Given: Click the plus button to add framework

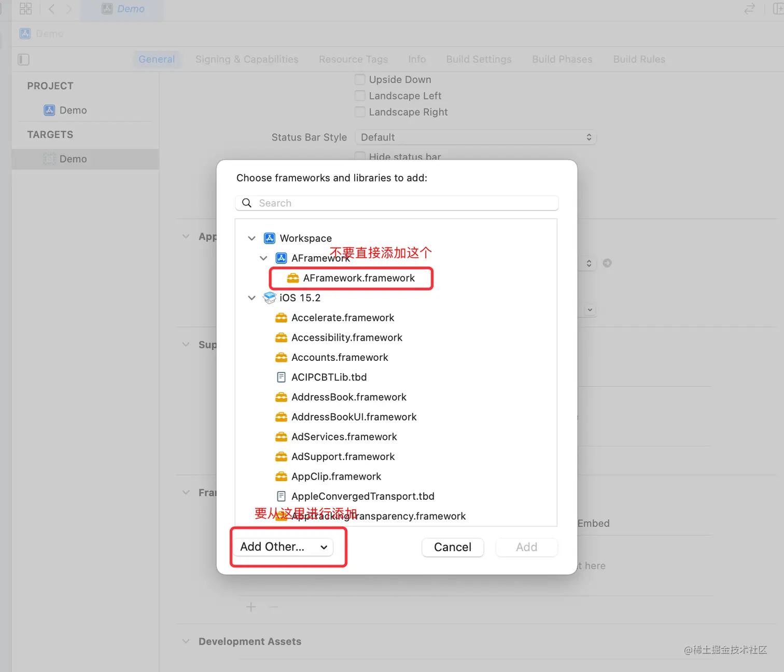Looking at the screenshot, I should coord(251,607).
